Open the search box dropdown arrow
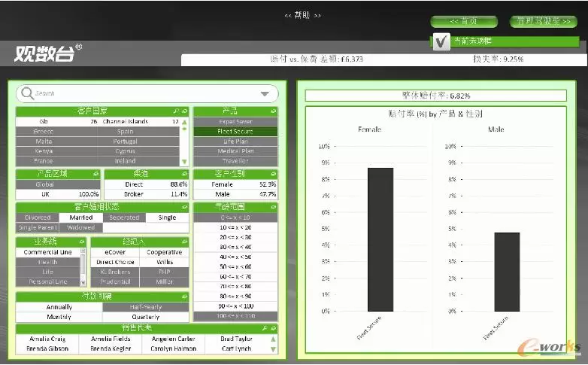This screenshot has height=365, width=588. [x=265, y=94]
